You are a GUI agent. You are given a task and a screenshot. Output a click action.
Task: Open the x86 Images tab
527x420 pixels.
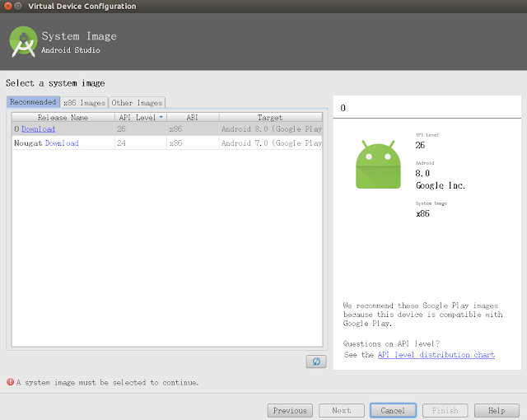pos(84,102)
